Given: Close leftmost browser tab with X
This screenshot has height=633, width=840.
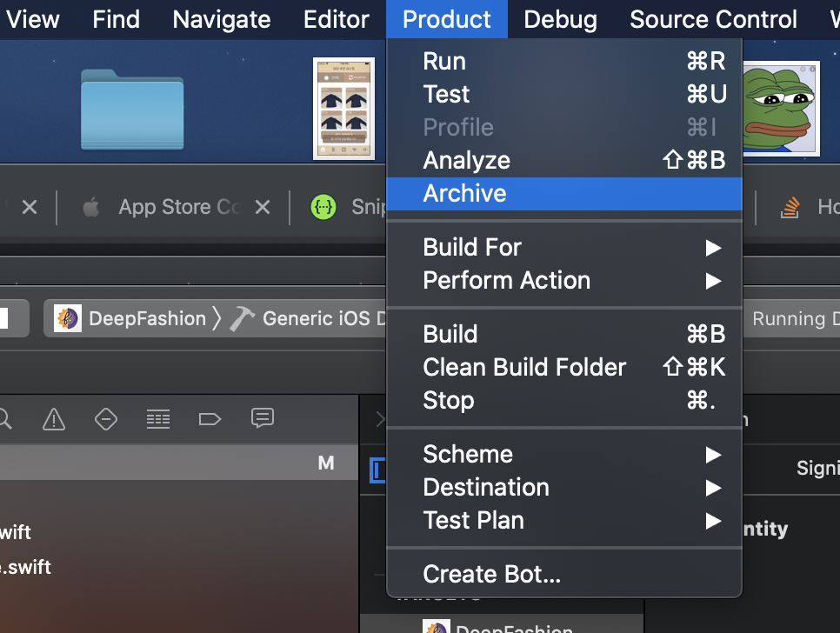Looking at the screenshot, I should point(30,207).
